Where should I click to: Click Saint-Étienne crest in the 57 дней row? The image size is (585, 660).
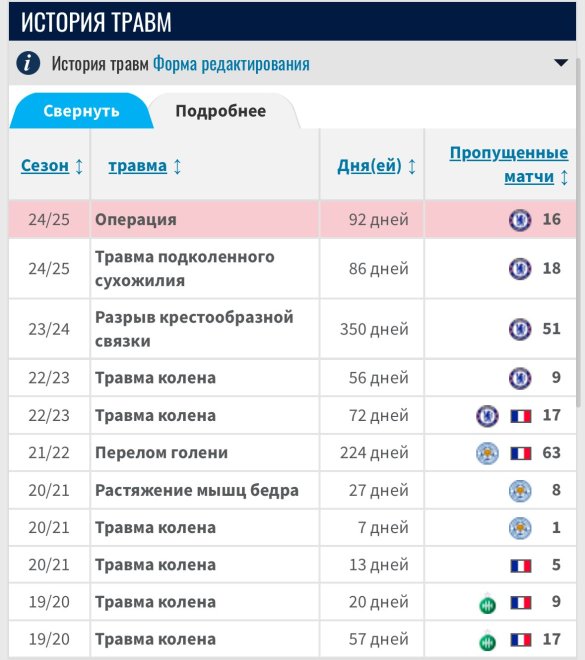(x=487, y=641)
